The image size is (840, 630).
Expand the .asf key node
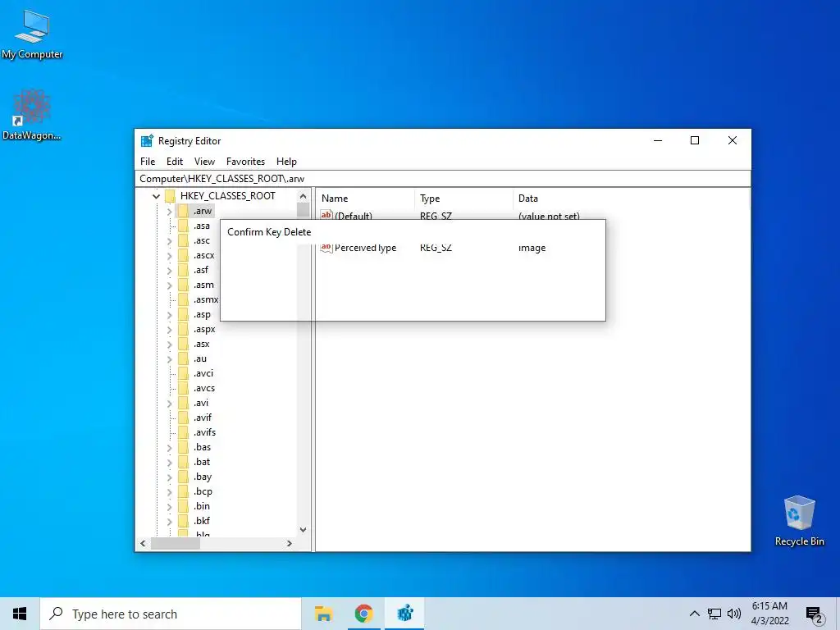[169, 271]
